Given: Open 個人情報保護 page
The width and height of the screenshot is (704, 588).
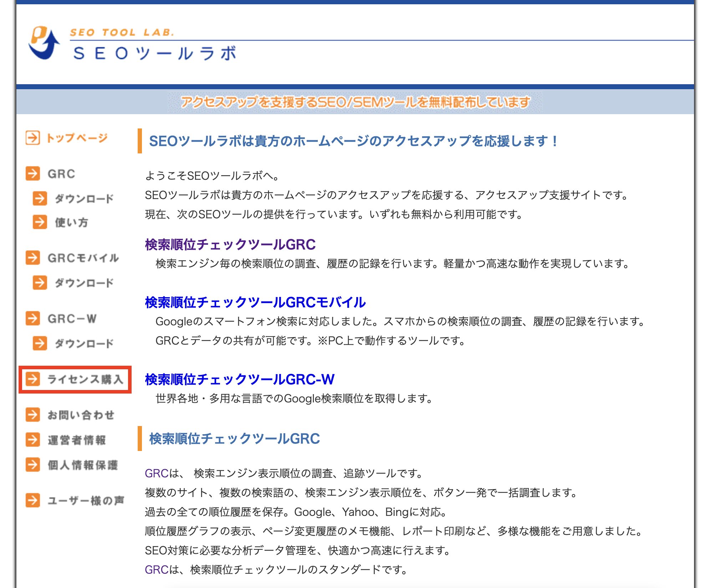Looking at the screenshot, I should coord(83,465).
